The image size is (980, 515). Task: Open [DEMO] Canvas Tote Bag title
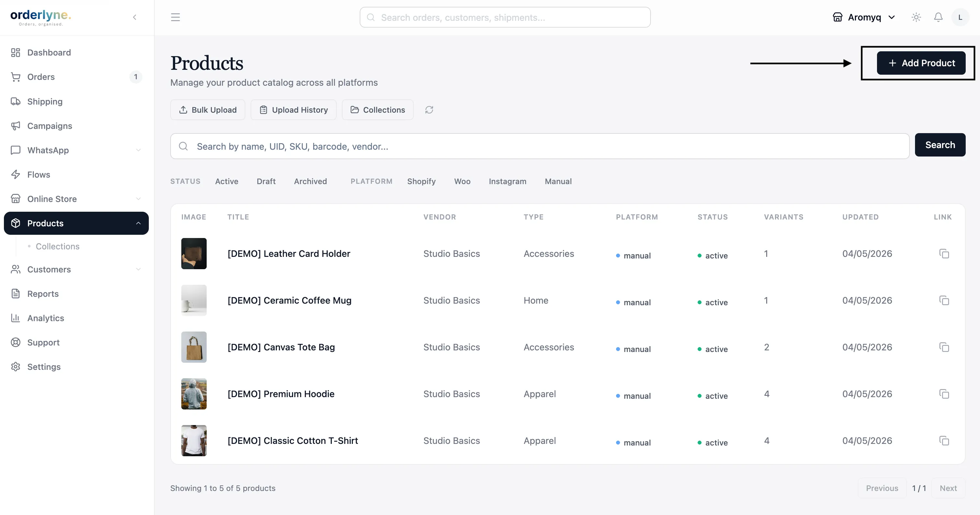[281, 347]
